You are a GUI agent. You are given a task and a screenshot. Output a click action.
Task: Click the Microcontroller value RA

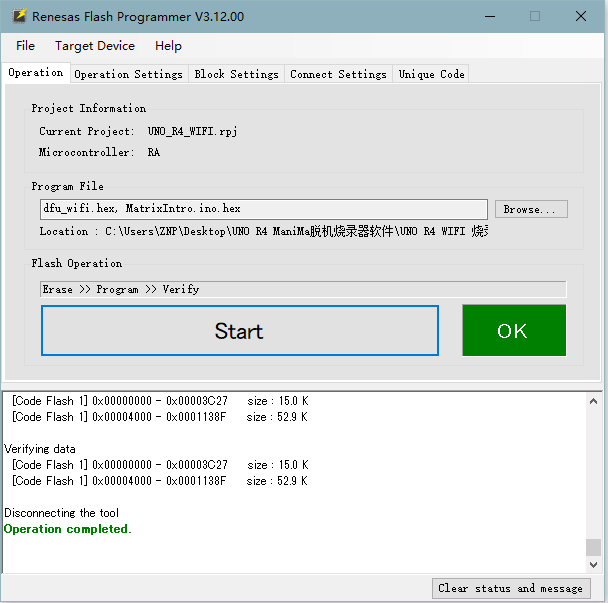(x=154, y=152)
